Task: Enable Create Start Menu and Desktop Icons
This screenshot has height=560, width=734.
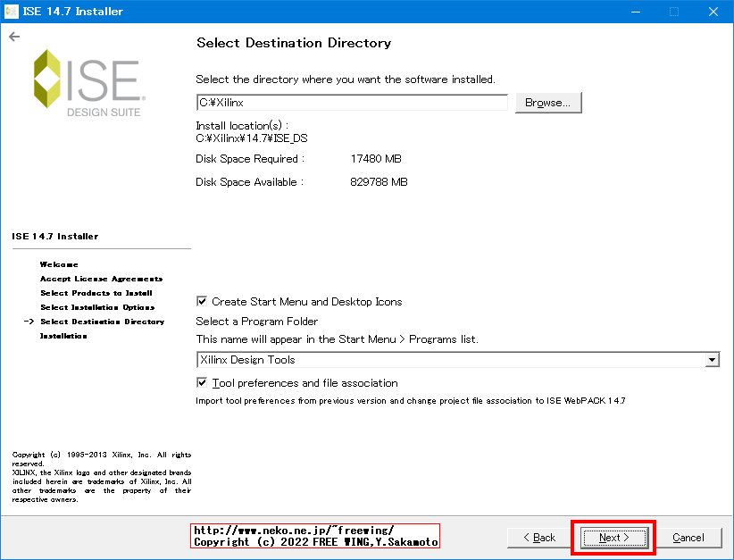Action: [x=203, y=302]
